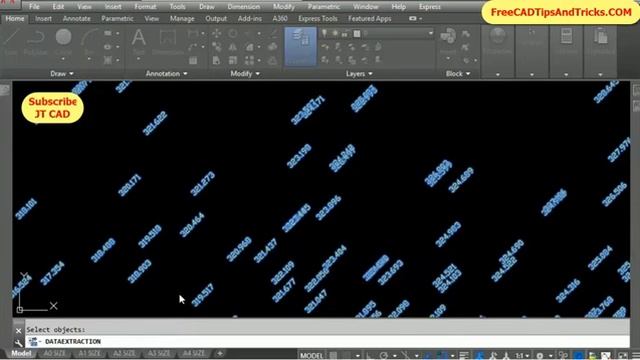Select the Rotate tool in Modify panel
The width and height of the screenshot is (640, 360).
(233, 33)
